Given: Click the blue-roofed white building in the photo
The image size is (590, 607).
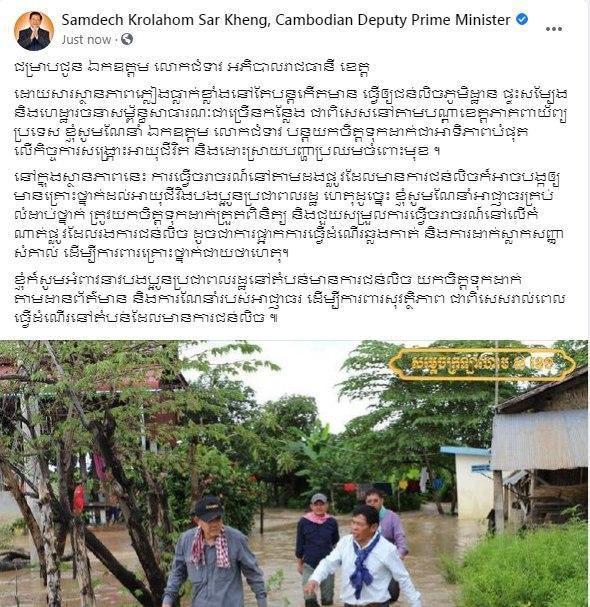Looking at the screenshot, I should [470, 482].
